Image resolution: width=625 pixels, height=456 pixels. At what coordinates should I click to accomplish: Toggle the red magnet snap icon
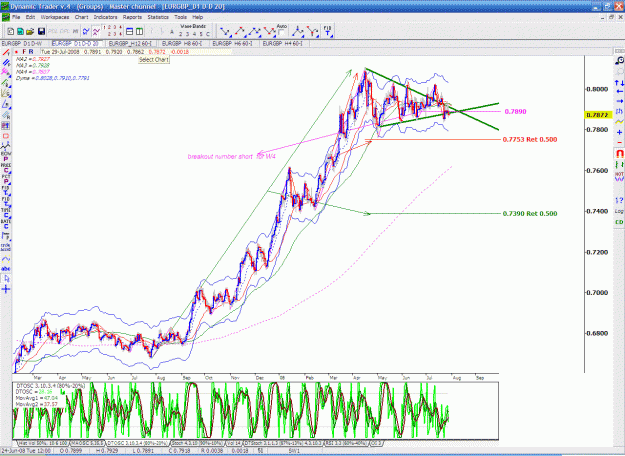(619, 153)
